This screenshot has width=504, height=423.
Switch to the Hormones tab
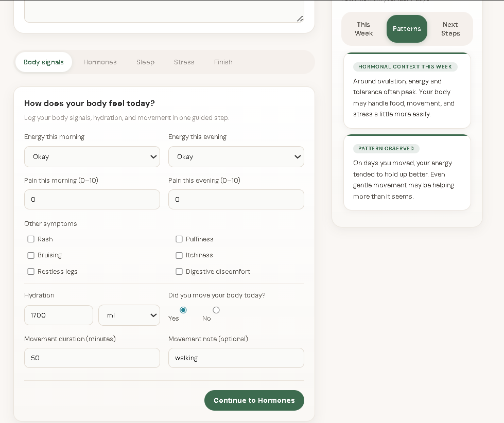[x=100, y=62]
